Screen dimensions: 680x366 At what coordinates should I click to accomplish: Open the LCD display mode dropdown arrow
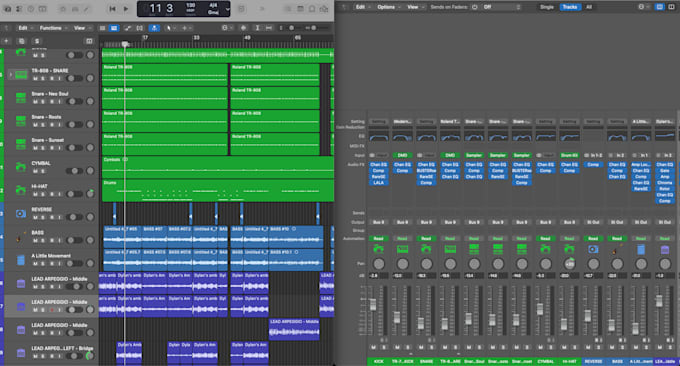(227, 9)
